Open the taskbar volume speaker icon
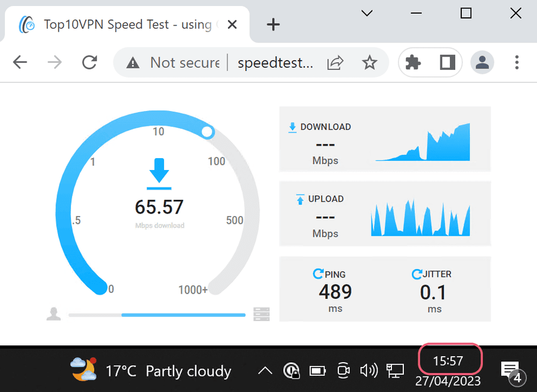This screenshot has height=392, width=537. pyautogui.click(x=368, y=371)
